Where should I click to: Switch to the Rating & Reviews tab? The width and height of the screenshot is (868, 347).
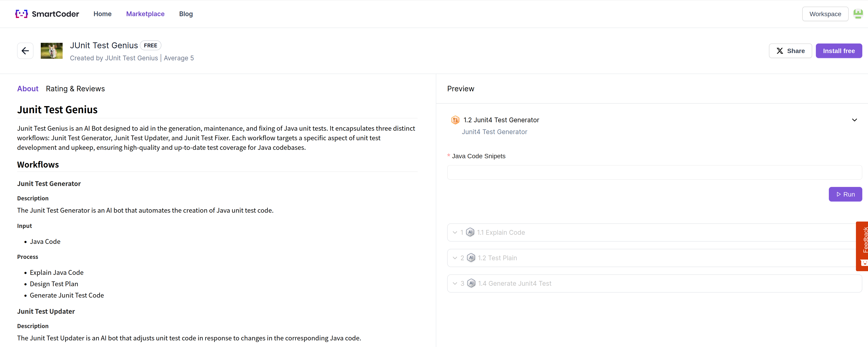click(x=75, y=89)
